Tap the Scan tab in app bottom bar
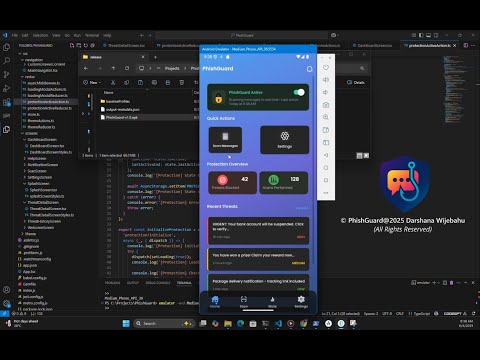 [244, 302]
